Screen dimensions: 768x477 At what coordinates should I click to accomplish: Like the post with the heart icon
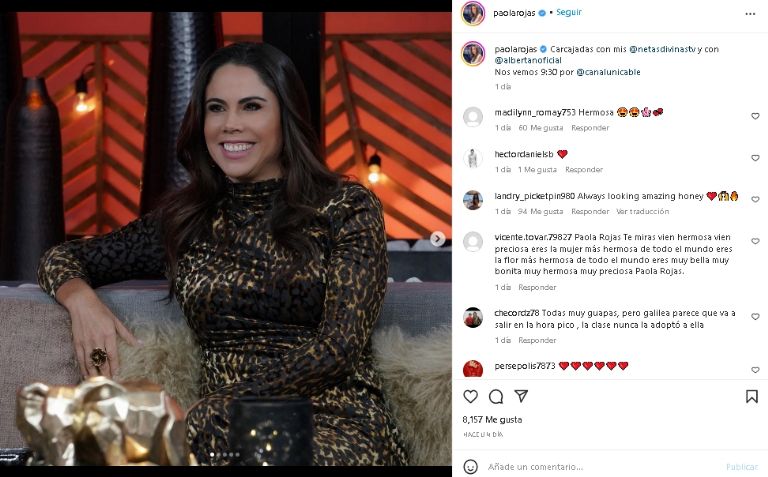coord(470,396)
